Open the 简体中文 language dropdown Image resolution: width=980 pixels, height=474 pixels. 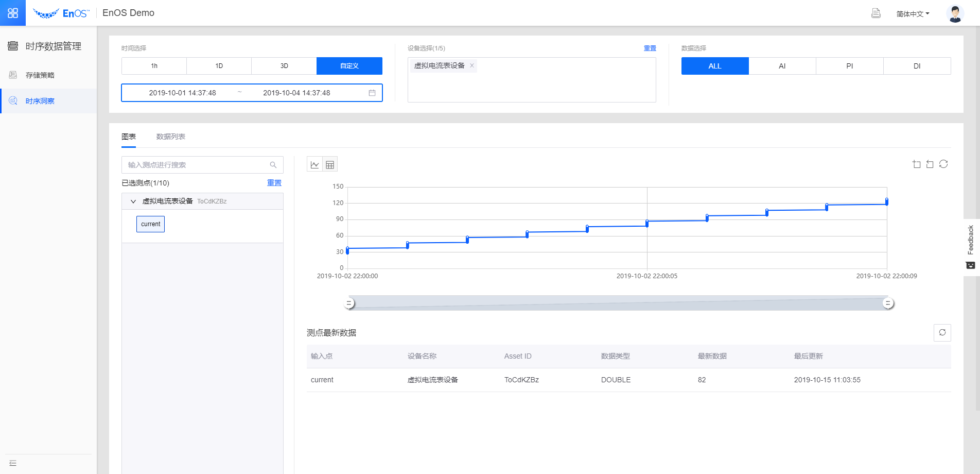click(x=913, y=14)
